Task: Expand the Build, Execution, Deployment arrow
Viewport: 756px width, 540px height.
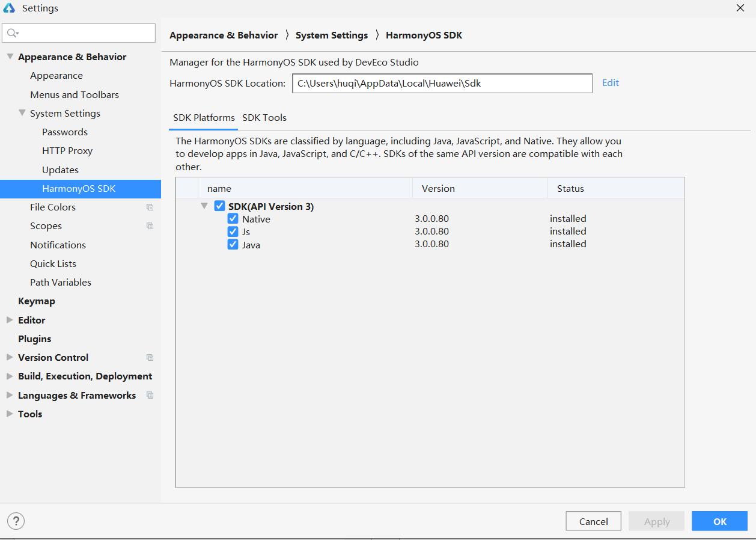Action: [x=10, y=376]
